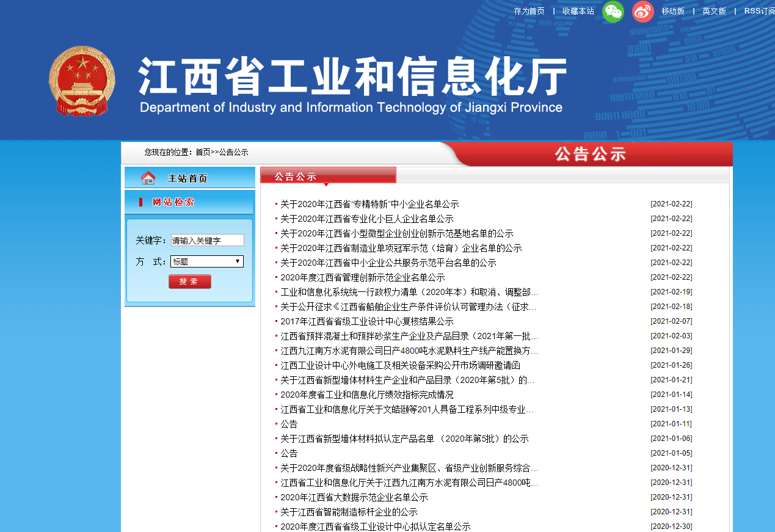Open the WeChat icon in the header

point(613,12)
